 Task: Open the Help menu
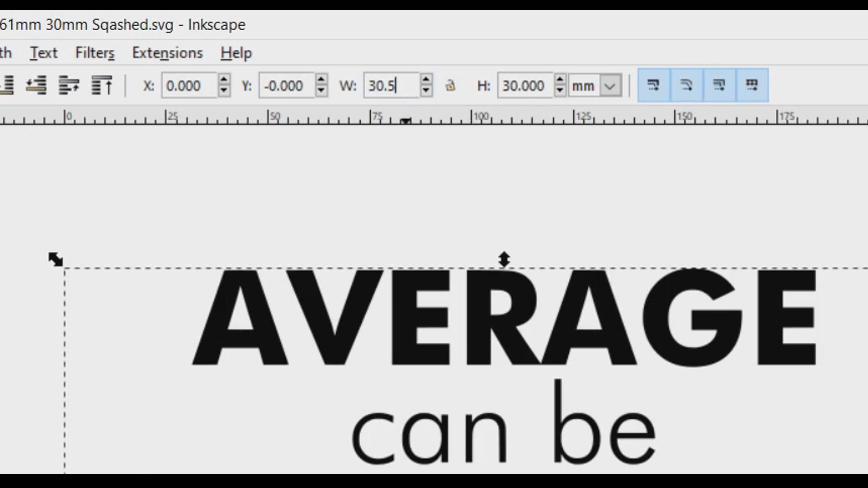(236, 53)
